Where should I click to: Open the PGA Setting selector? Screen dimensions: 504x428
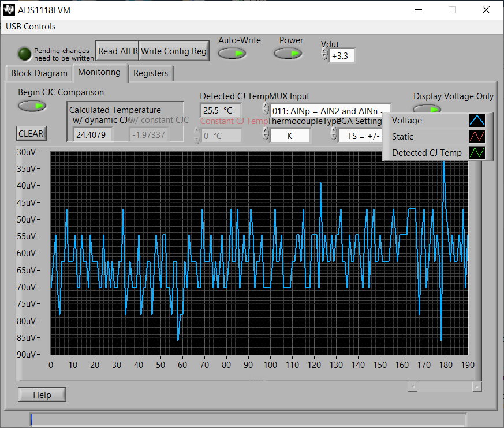(359, 136)
